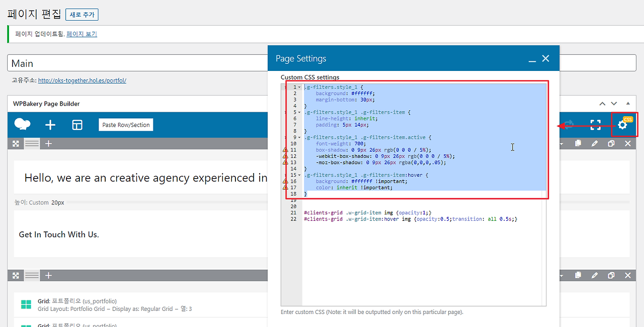The width and height of the screenshot is (644, 327).
Task: Click the 'font-weight: 700;' code line
Action: click(341, 143)
